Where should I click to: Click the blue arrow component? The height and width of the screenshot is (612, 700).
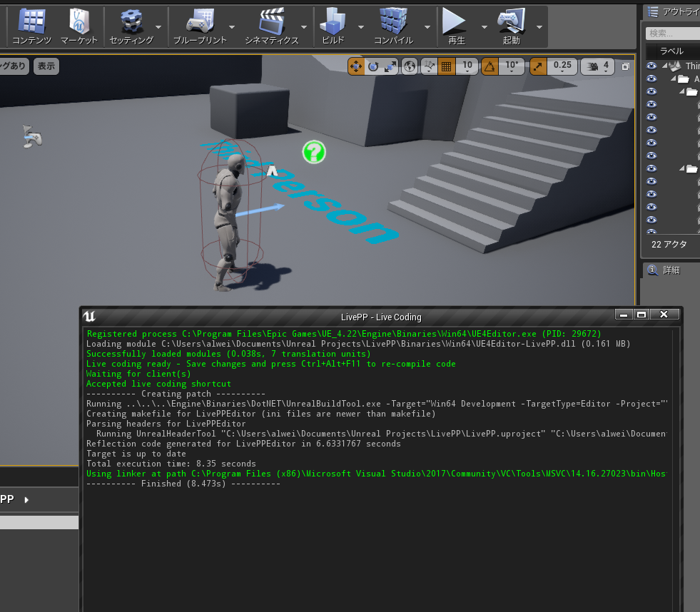pyautogui.click(x=260, y=210)
